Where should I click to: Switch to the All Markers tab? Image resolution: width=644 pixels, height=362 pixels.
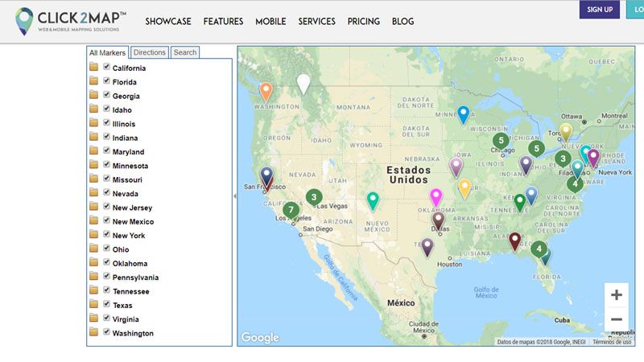pos(107,52)
